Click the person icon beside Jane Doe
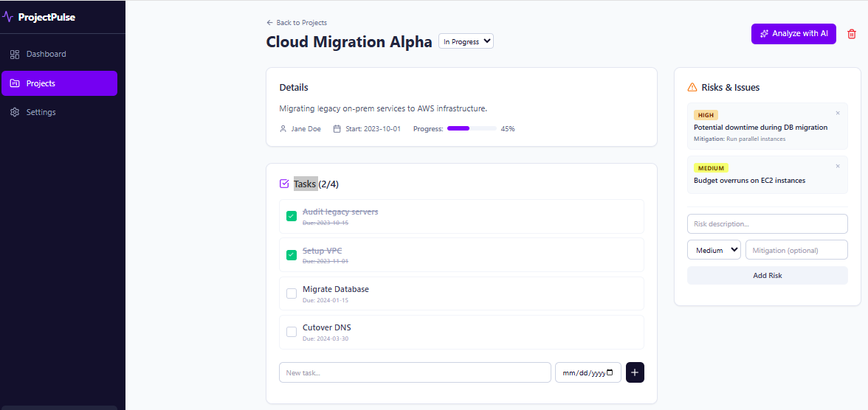 (283, 129)
